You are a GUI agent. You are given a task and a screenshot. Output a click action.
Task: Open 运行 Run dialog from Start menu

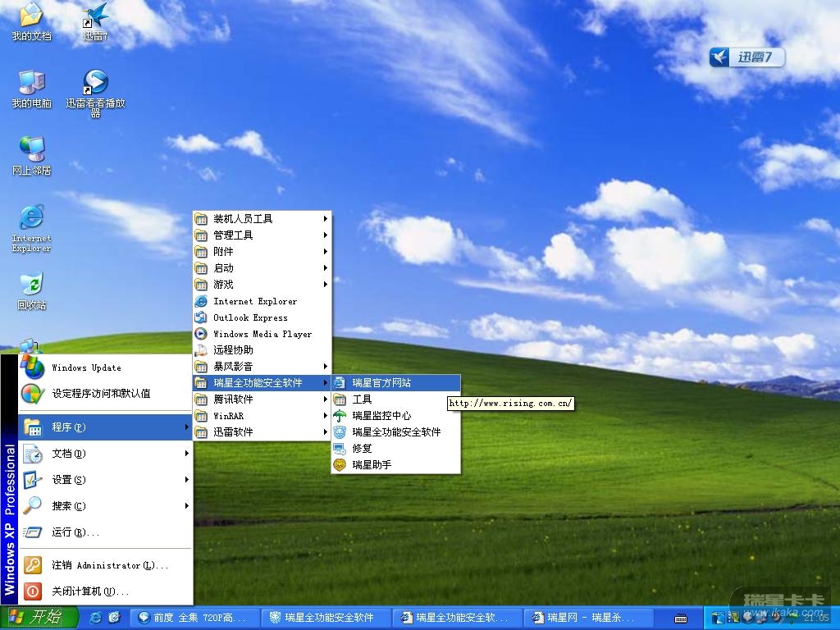click(75, 532)
